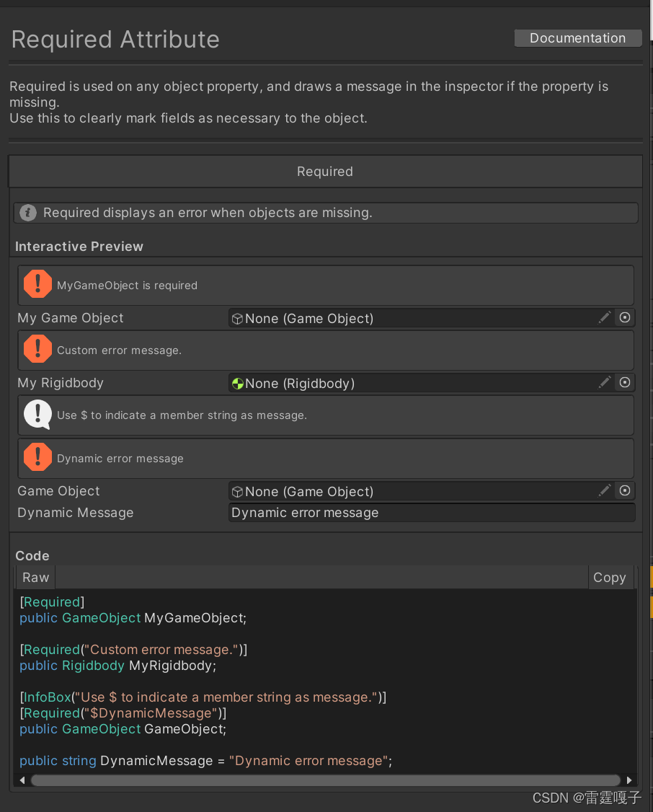The height and width of the screenshot is (812, 653).
Task: Click the Custom error message warning icon
Action: coord(37,348)
